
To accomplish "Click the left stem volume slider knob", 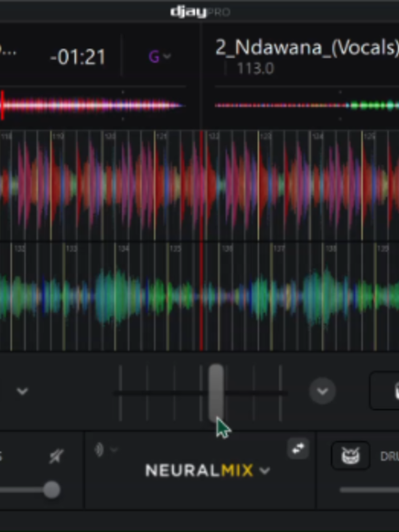I will [x=52, y=490].
